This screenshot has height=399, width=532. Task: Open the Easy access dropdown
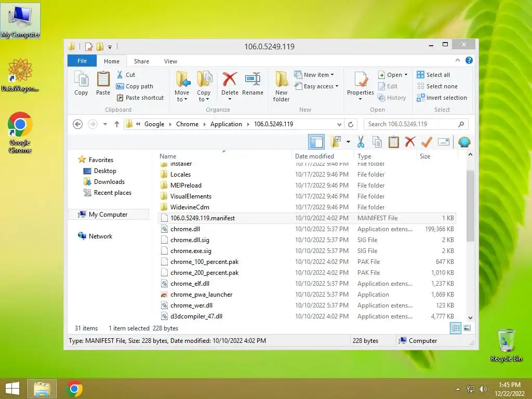(316, 86)
